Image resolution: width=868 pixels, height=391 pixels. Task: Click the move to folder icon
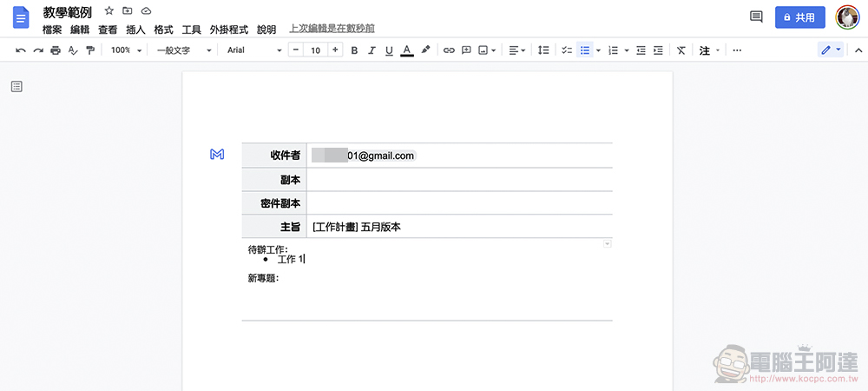128,11
